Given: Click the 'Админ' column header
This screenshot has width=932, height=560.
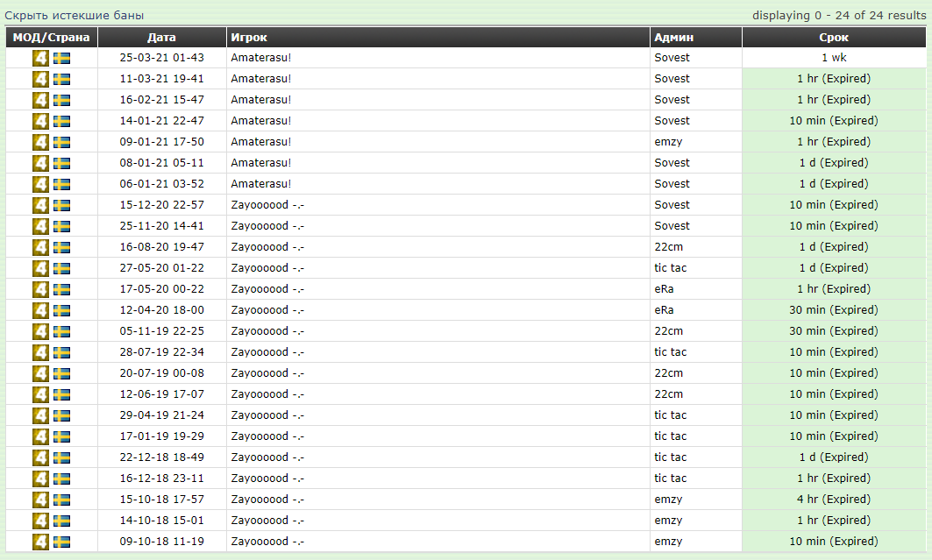Looking at the screenshot, I should [x=673, y=38].
